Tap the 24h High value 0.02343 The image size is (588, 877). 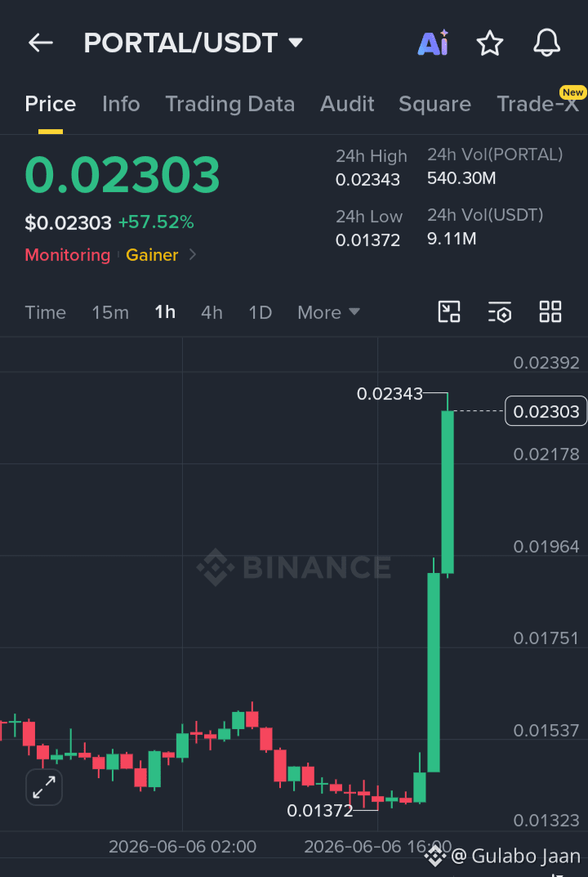pos(367,180)
